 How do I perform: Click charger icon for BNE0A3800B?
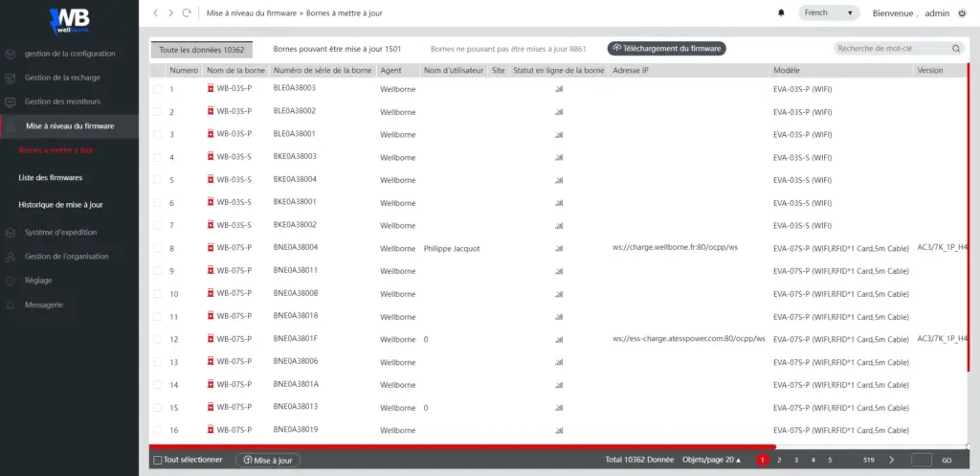(x=211, y=293)
